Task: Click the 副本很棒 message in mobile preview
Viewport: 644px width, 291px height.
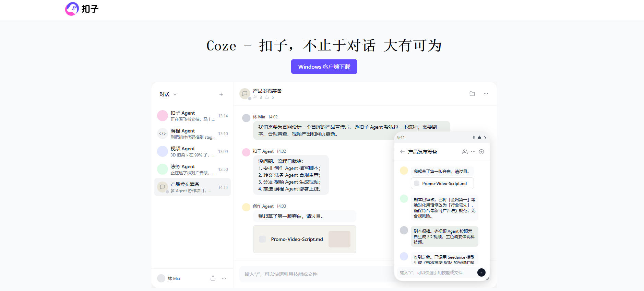Action: 444,236
